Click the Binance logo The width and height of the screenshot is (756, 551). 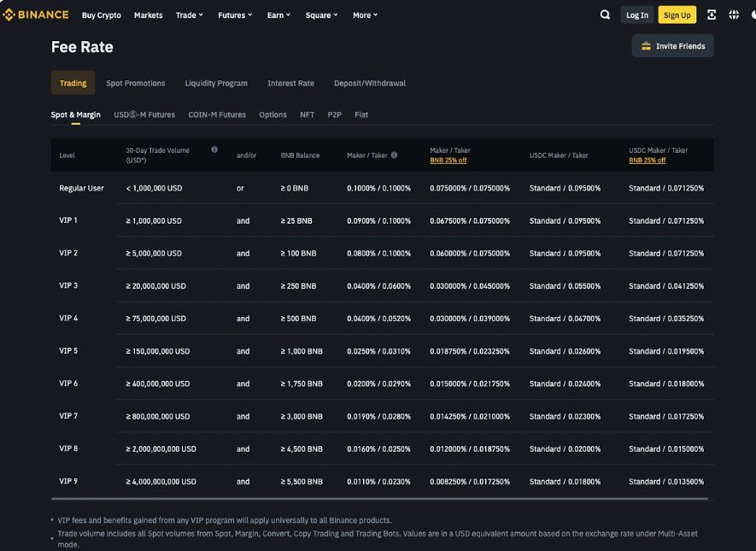(36, 15)
